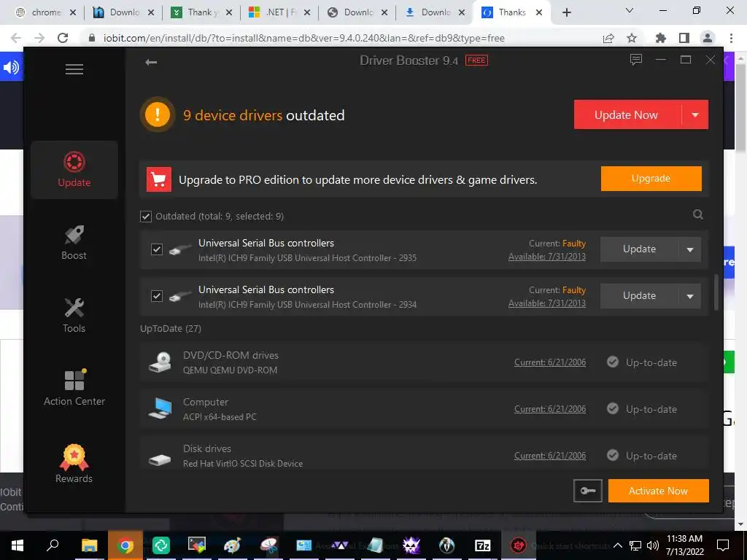Click Up-to-date status for Computer row
The width and height of the screenshot is (747, 560).
click(642, 409)
